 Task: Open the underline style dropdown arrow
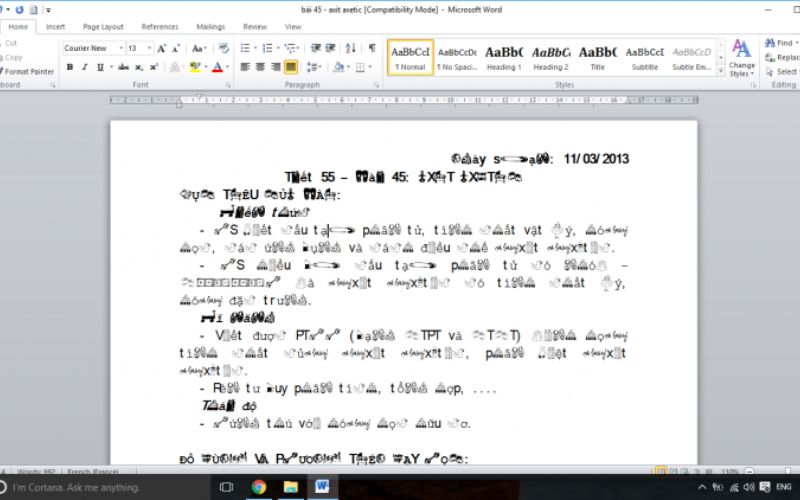point(111,67)
